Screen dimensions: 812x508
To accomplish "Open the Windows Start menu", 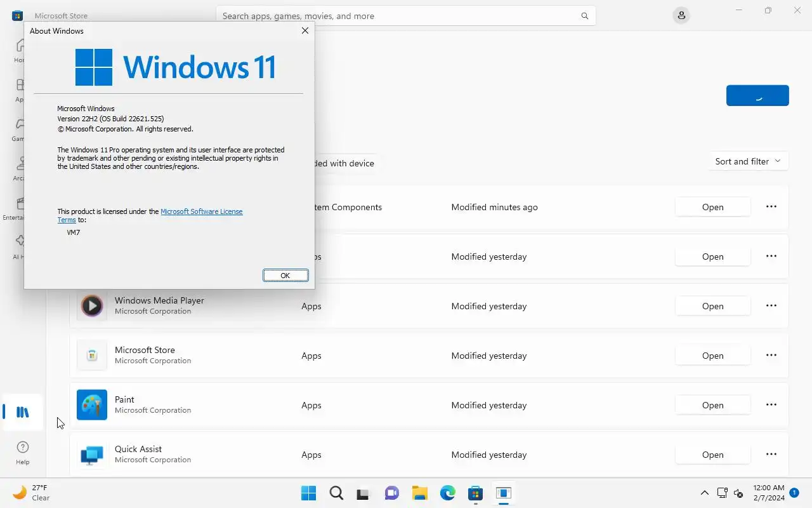I will pyautogui.click(x=308, y=493).
